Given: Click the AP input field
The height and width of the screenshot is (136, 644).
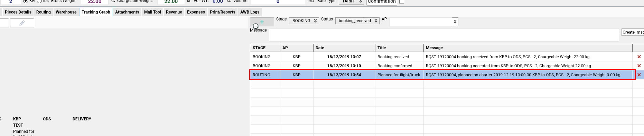Looking at the screenshot, I should tap(421, 22).
